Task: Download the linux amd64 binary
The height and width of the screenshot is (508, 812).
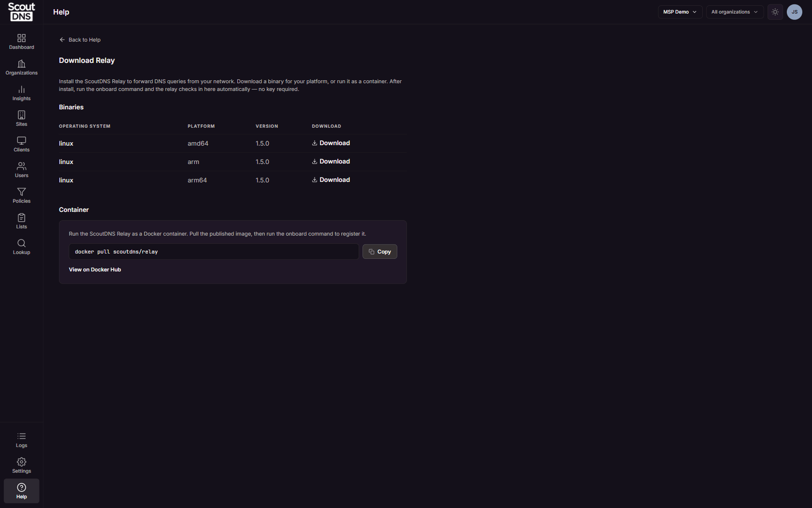Action: pos(331,143)
